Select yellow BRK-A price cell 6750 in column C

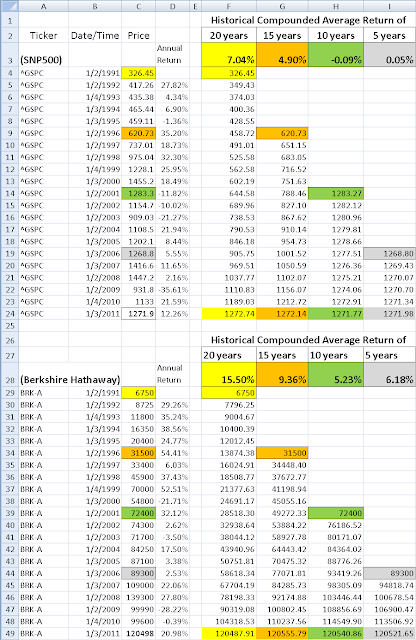(x=138, y=393)
